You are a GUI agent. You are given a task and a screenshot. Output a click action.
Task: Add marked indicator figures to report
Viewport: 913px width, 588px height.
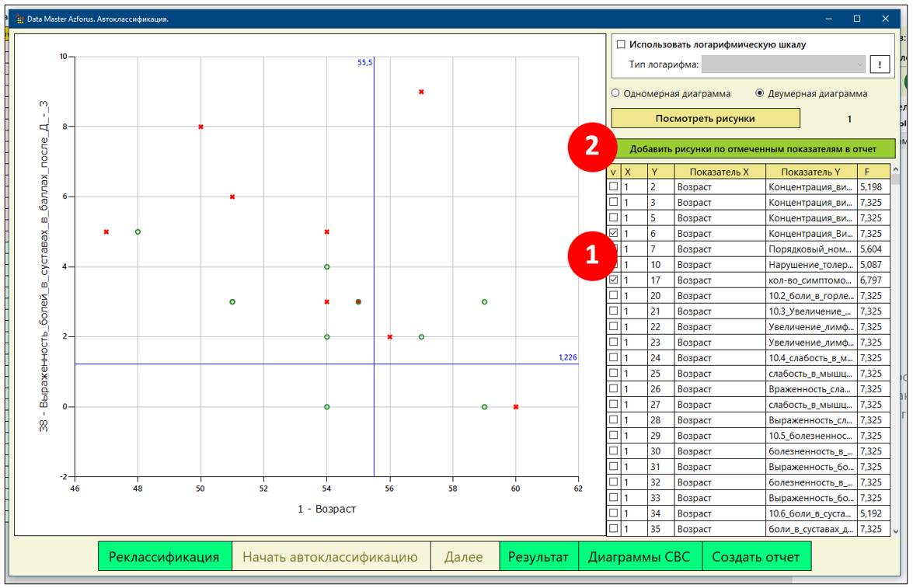click(752, 148)
